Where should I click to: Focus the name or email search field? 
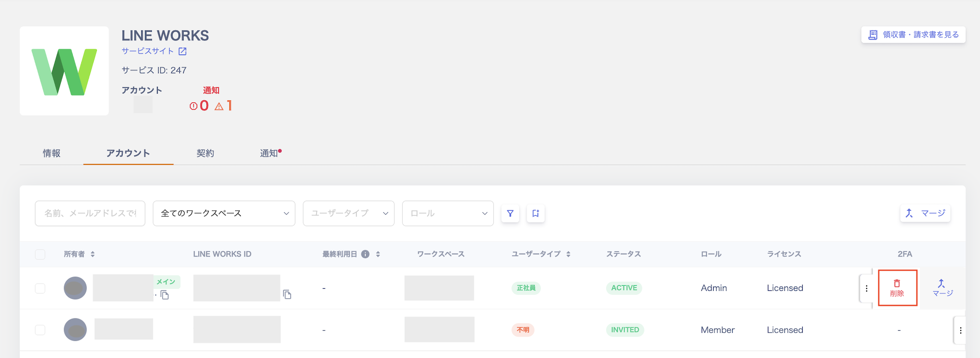pyautogui.click(x=90, y=213)
